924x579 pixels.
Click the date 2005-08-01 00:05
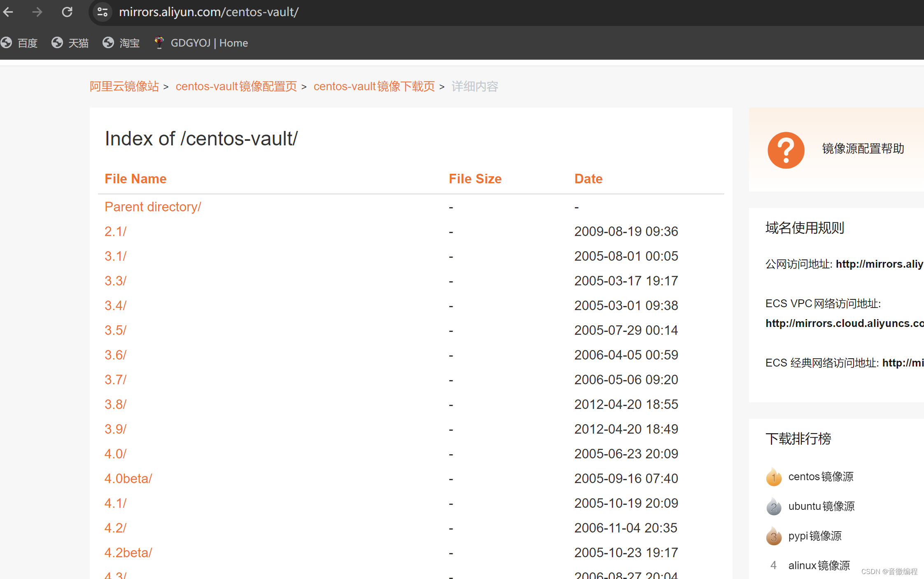[626, 256]
